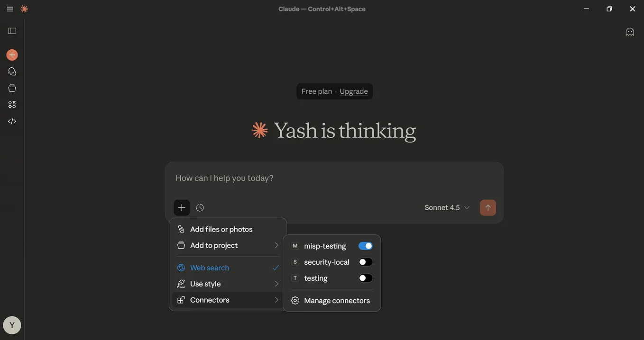Open the hamburger menu in title bar
The width and height of the screenshot is (644, 340).
10,9
